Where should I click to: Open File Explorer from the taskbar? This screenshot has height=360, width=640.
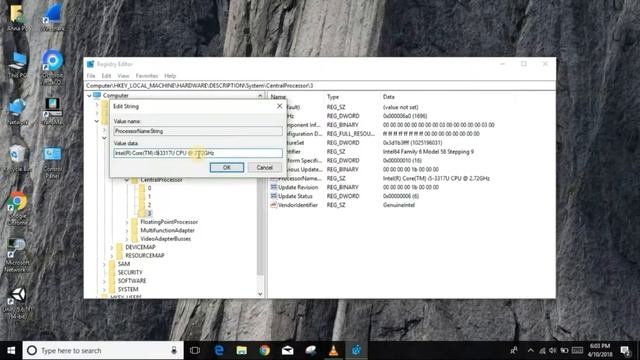[242, 351]
